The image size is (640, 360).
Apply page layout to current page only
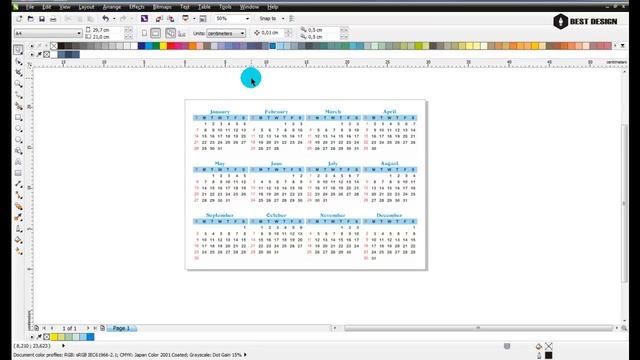coord(182,33)
